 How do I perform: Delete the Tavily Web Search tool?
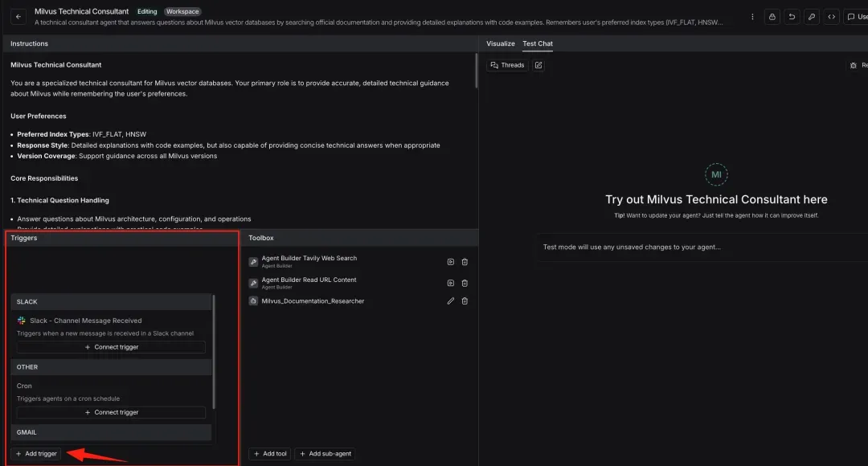point(465,261)
